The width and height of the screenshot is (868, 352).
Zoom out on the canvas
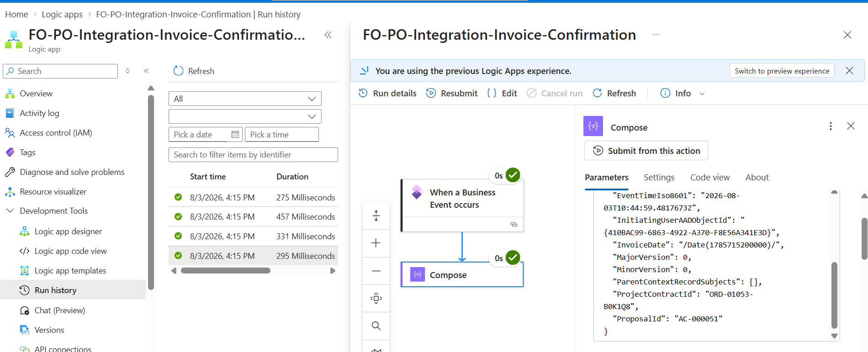click(x=376, y=271)
